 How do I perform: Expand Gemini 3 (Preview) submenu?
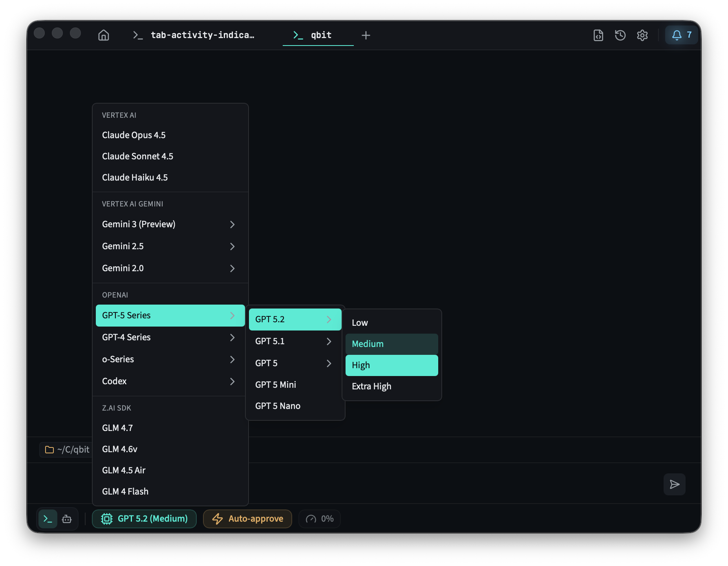[170, 224]
